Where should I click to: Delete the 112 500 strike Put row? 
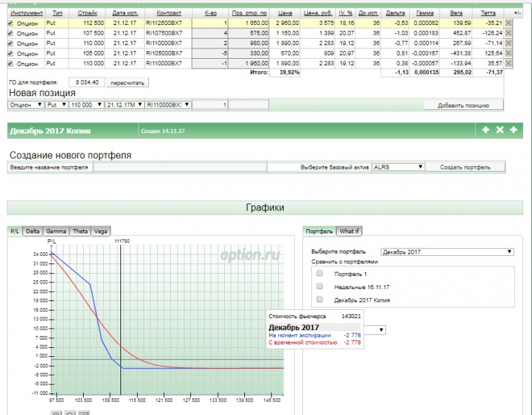(508, 23)
